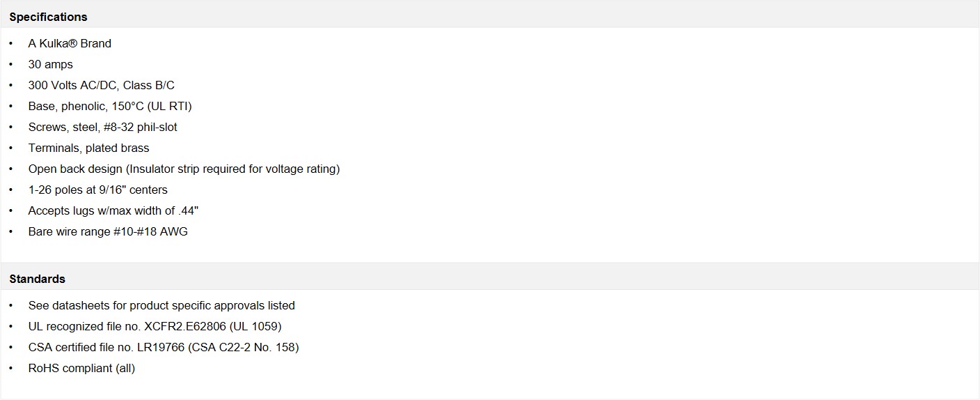Click the bullet beside '30 amps'
This screenshot has width=980, height=400.
(x=11, y=64)
